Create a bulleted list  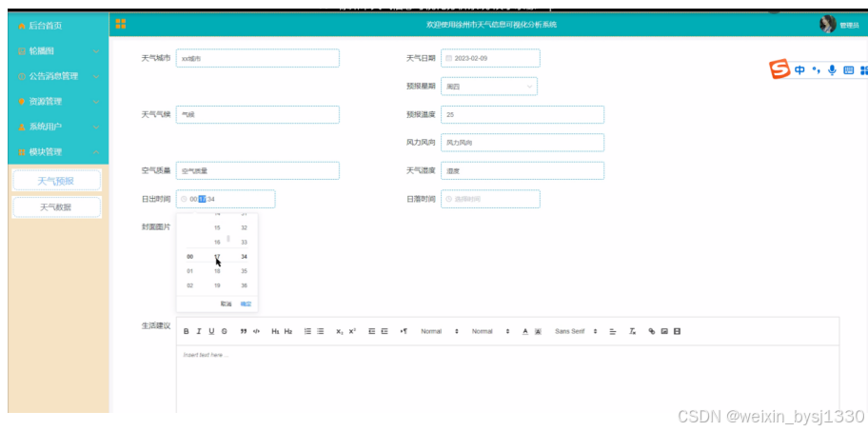[x=321, y=331]
